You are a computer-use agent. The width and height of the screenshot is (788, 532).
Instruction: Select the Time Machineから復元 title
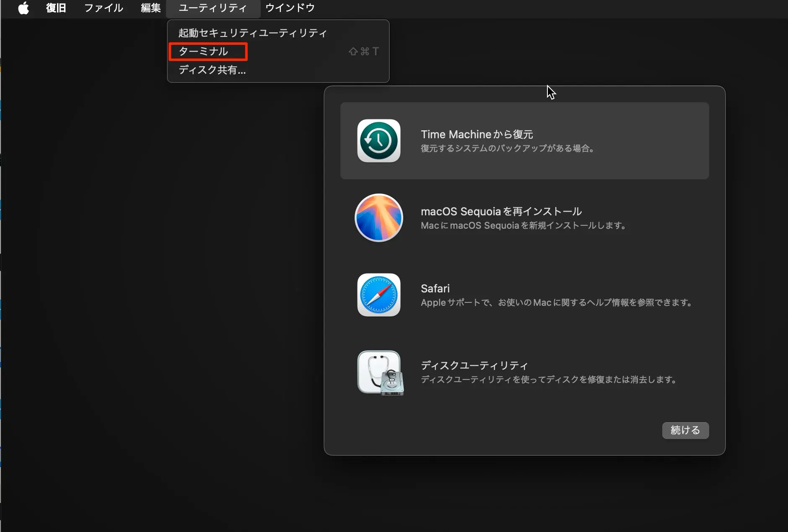pyautogui.click(x=477, y=134)
